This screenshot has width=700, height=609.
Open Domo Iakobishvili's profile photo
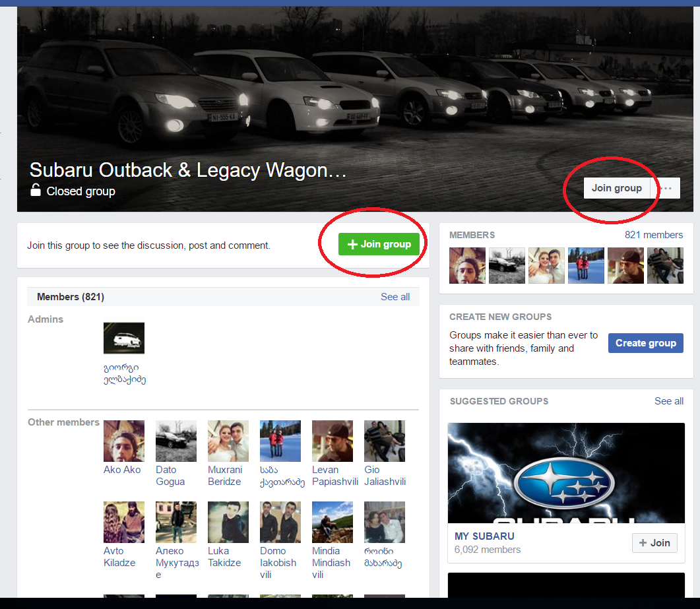(x=280, y=522)
